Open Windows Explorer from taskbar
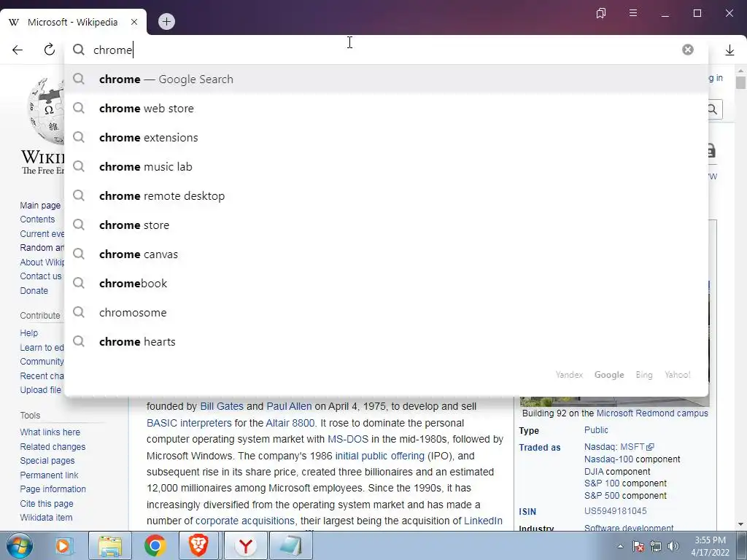 [x=111, y=545]
